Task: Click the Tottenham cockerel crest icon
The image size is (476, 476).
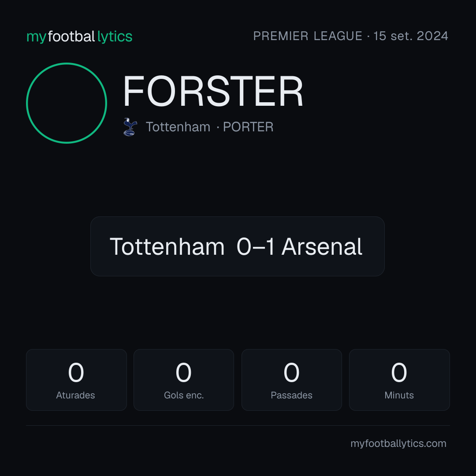Action: coord(130,127)
